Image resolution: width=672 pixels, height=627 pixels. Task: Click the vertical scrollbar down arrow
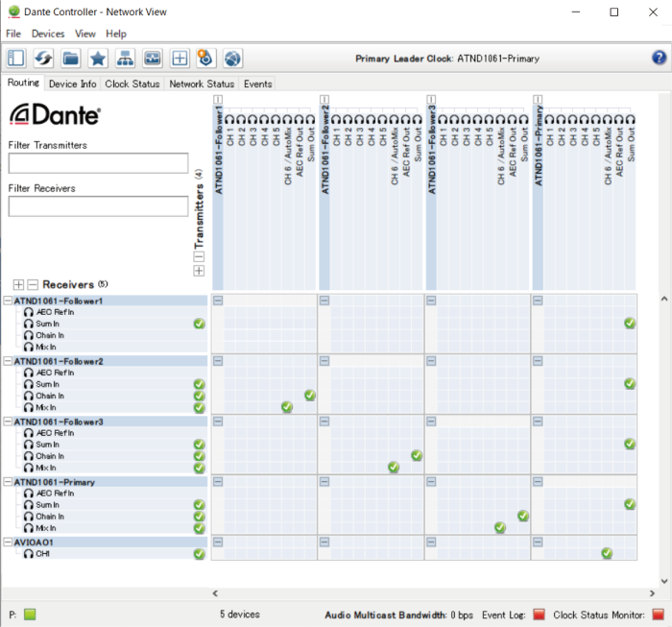(x=664, y=581)
